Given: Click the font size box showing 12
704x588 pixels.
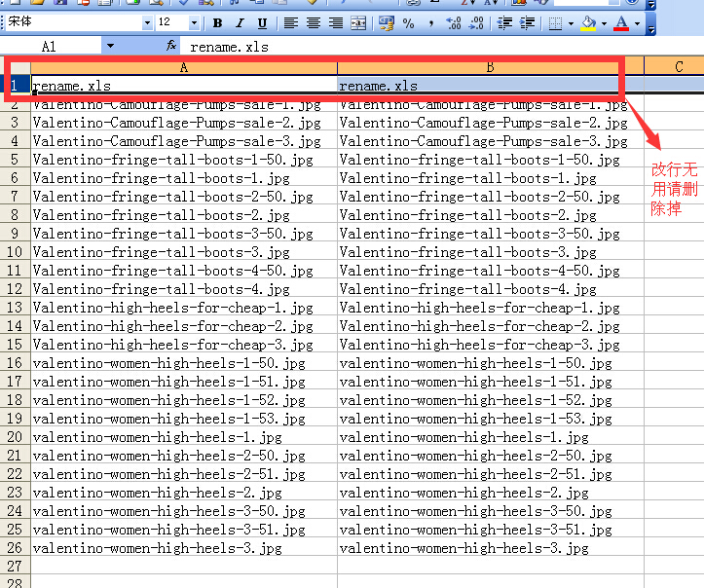Looking at the screenshot, I should point(172,22).
